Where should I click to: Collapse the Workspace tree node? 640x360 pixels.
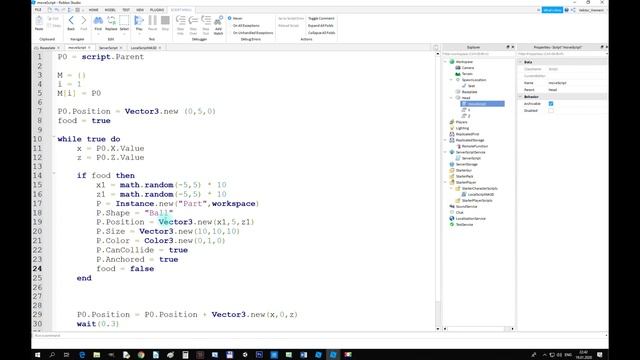[x=445, y=62]
